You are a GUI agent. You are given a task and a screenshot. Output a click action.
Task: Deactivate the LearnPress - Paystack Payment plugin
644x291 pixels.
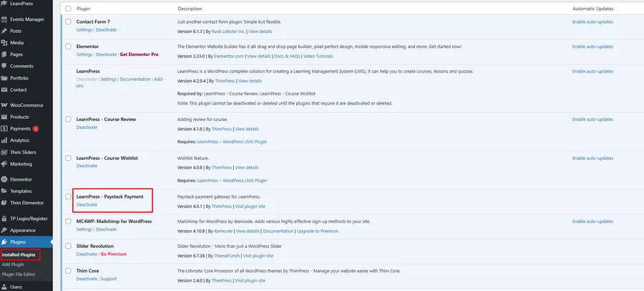[x=87, y=205]
